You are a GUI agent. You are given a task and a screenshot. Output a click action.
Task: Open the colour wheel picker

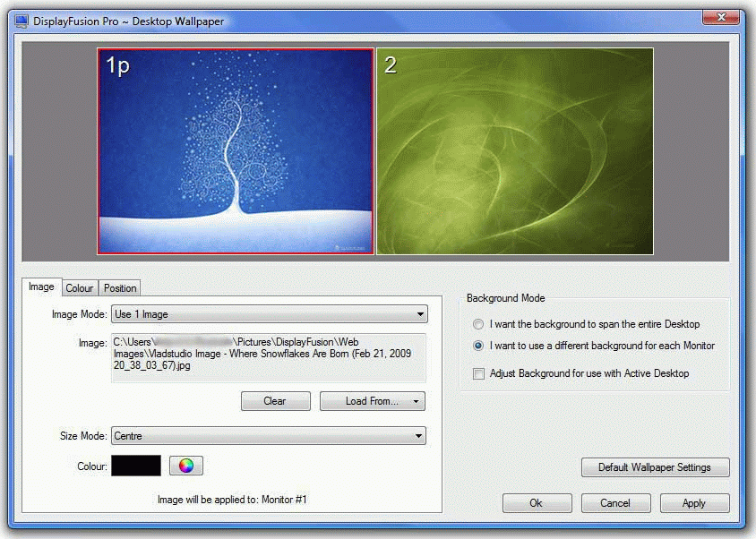[x=186, y=466]
